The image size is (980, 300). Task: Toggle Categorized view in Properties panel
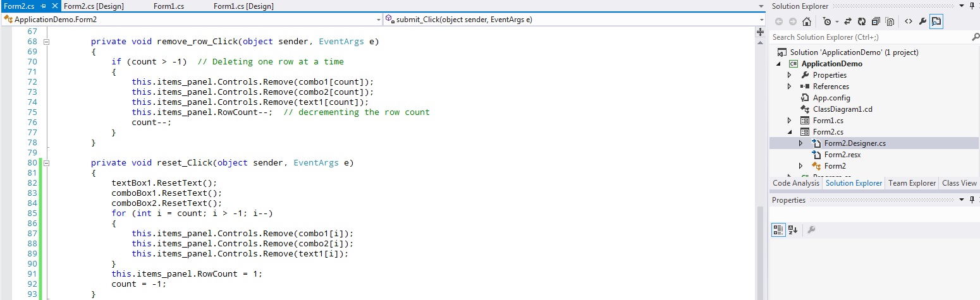click(x=778, y=230)
